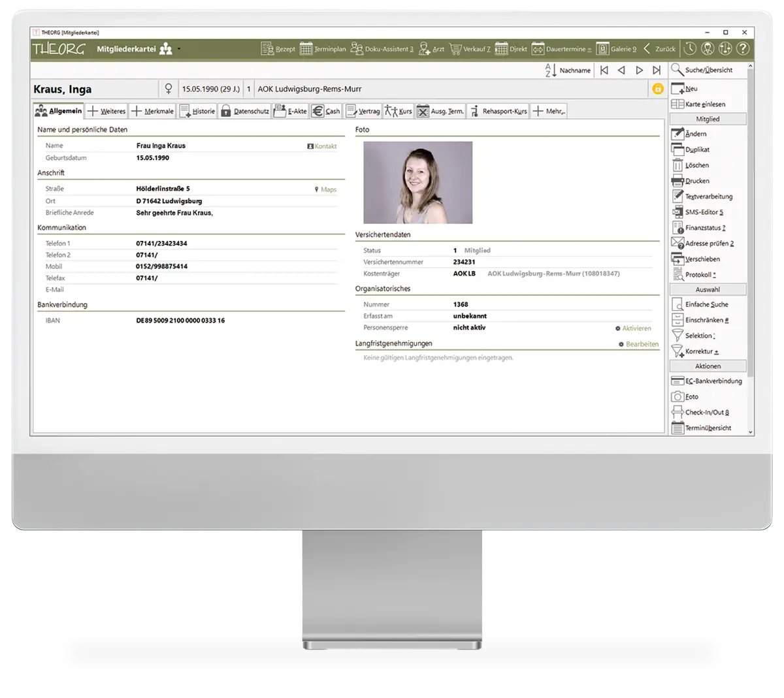This screenshot has width=784, height=698.
Task: Launch the Doku-Assistent
Action: pyautogui.click(x=382, y=49)
